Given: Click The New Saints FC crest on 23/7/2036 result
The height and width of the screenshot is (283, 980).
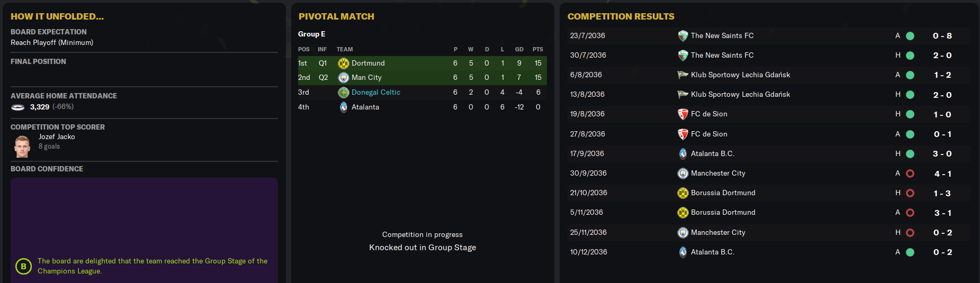Looking at the screenshot, I should (683, 36).
